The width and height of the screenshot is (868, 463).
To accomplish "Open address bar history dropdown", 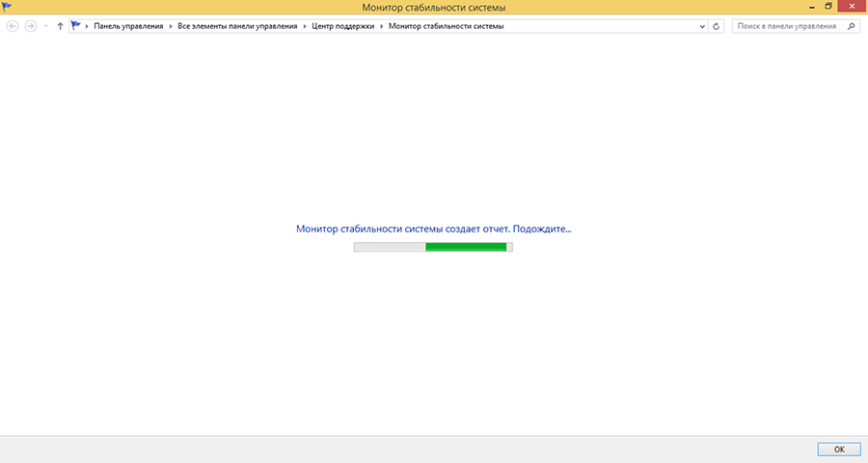I will pos(702,26).
